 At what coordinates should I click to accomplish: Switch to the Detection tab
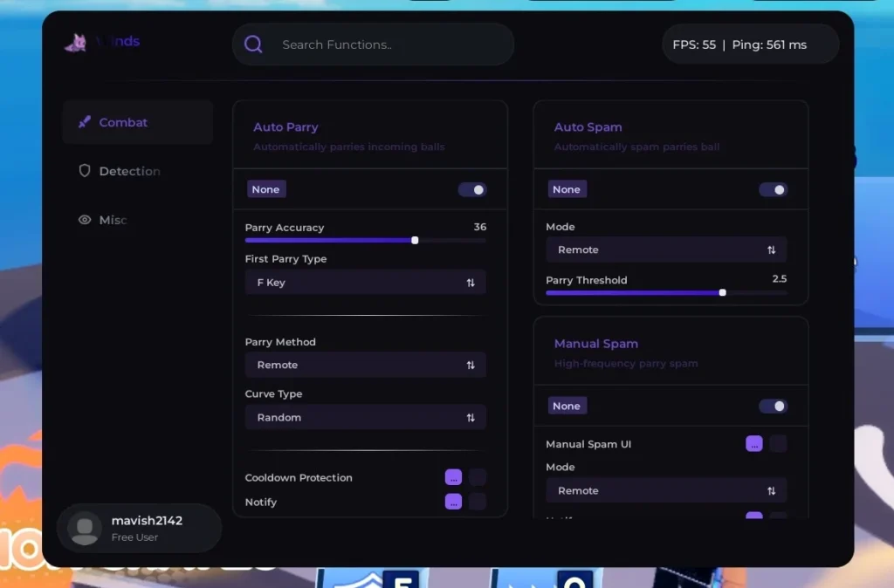pyautogui.click(x=129, y=171)
